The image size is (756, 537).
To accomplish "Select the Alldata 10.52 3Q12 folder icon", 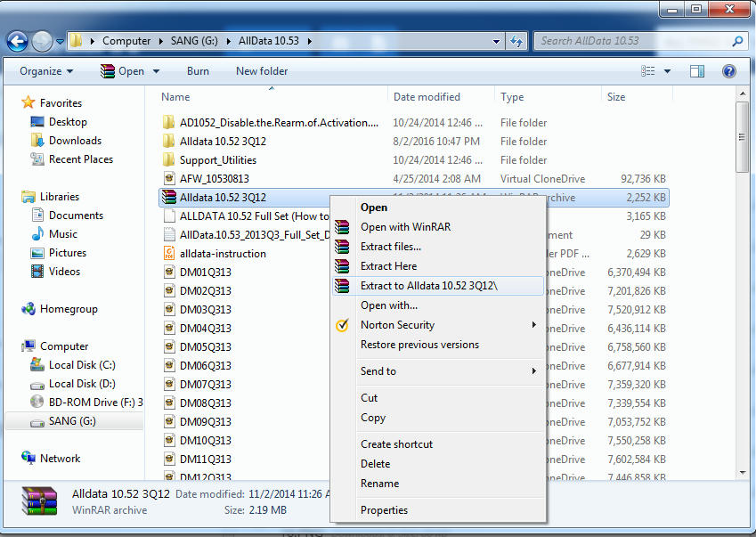I will pyautogui.click(x=169, y=142).
